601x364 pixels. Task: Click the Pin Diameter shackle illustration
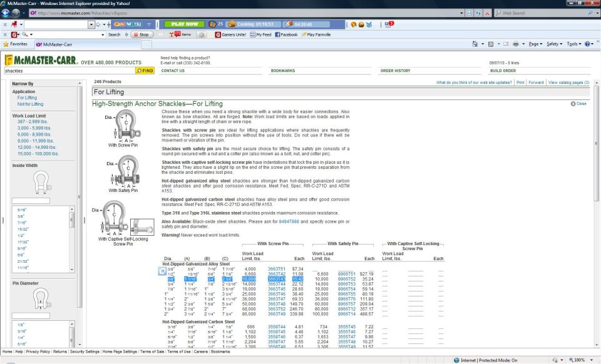coord(41,298)
